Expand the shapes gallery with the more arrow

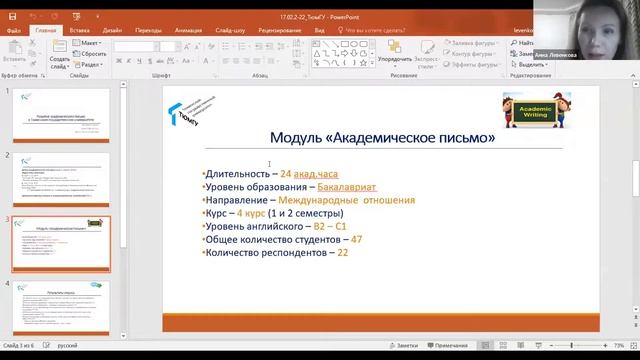pos(372,63)
